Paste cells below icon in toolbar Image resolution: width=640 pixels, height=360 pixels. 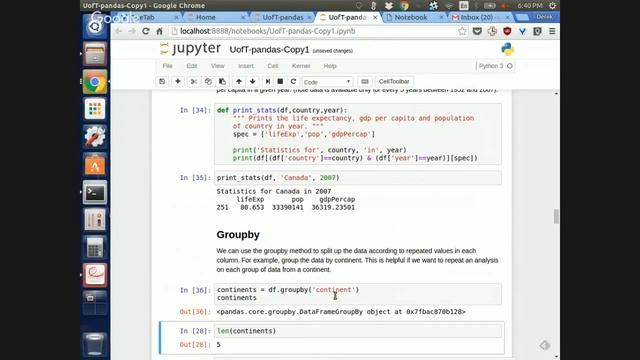(222, 81)
